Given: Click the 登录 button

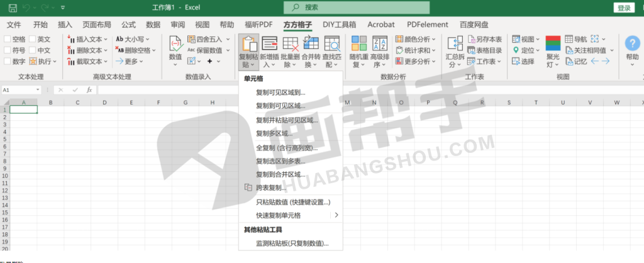Looking at the screenshot, I should click(x=624, y=8).
